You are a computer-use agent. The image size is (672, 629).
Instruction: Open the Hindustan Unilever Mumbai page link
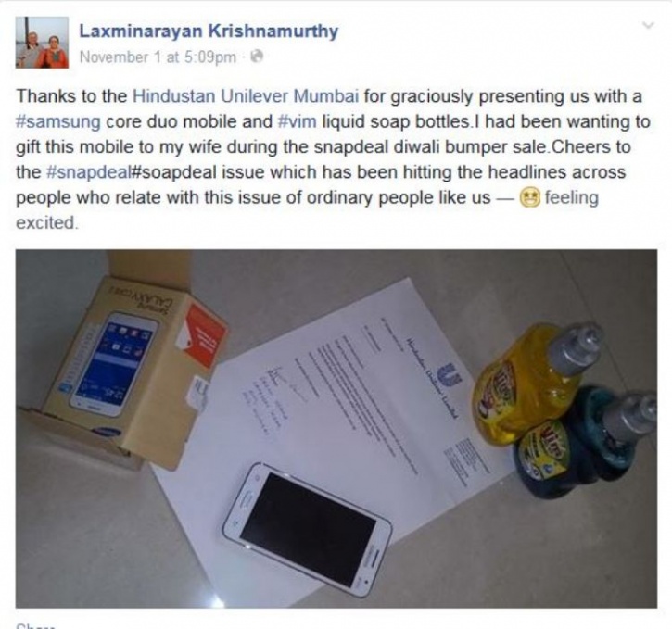coord(246,96)
